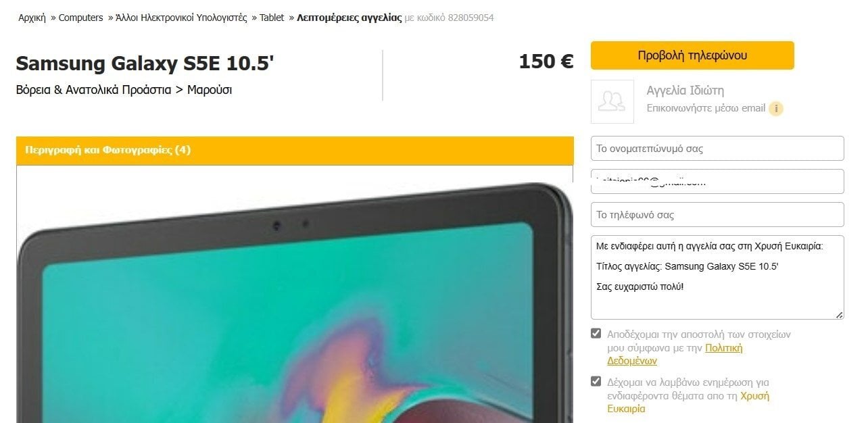Focus the Το τηλέφωνό σας field
This screenshot has width=868, height=423.
pos(717,215)
